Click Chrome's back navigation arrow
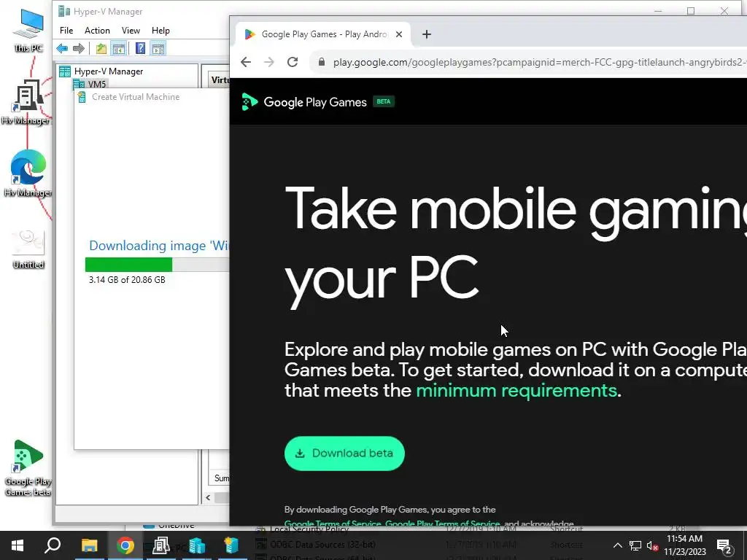The image size is (747, 560). point(246,62)
